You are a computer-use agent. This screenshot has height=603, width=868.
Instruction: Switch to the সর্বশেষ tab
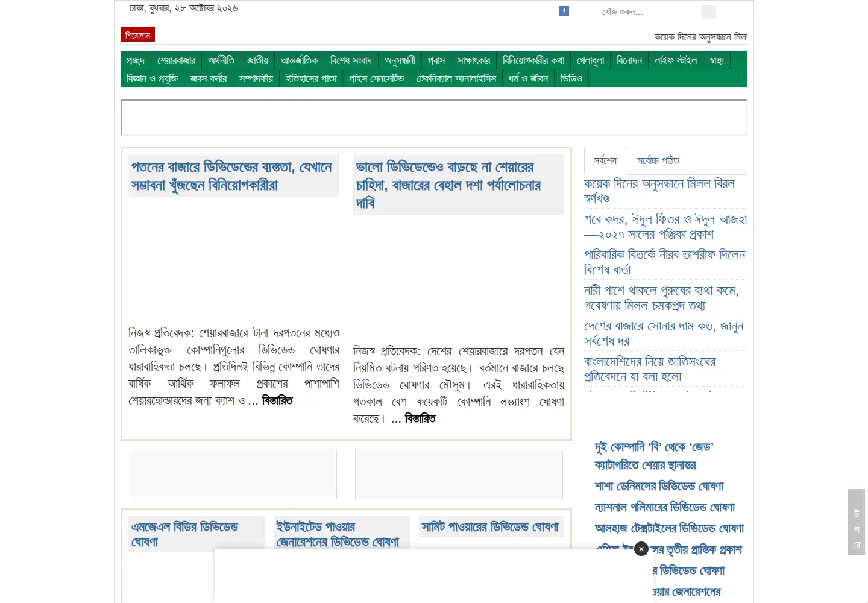(605, 160)
